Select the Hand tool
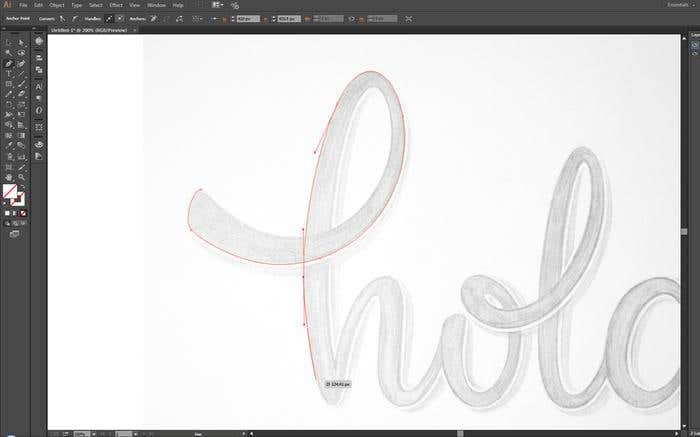The width and height of the screenshot is (700, 437). pos(8,177)
